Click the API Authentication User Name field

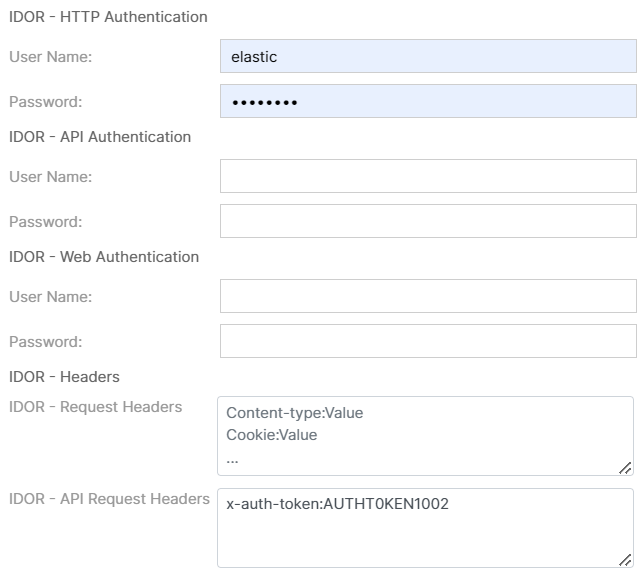(x=428, y=176)
